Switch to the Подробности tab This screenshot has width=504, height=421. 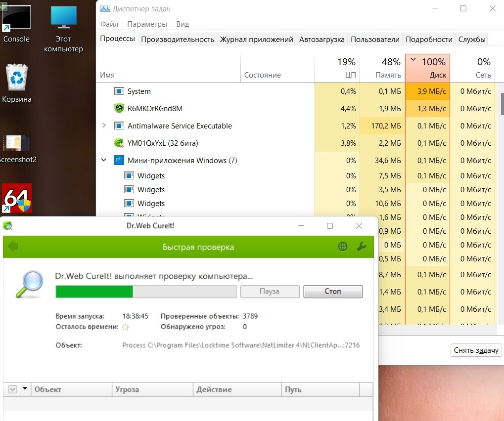pos(429,39)
